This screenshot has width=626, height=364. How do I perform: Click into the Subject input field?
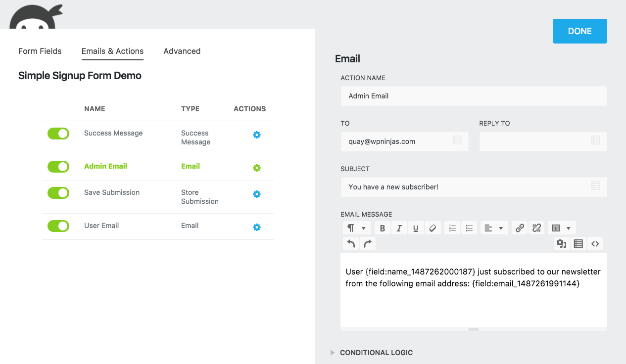pos(465,187)
